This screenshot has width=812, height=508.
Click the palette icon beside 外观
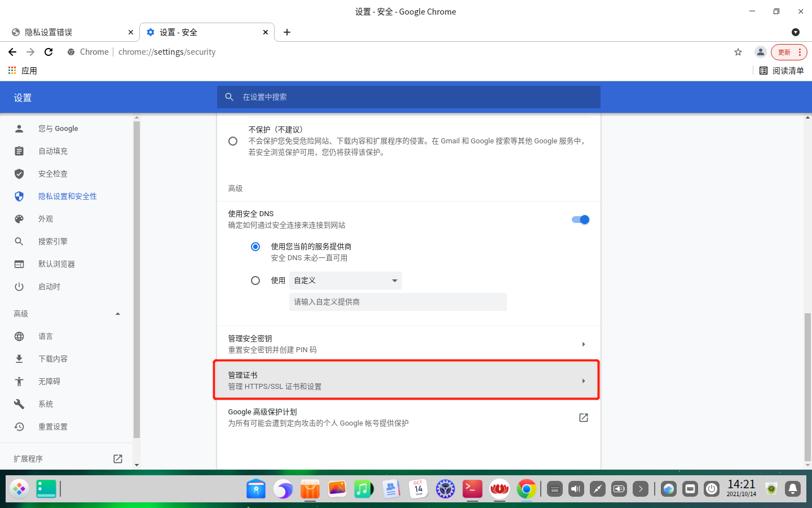[19, 219]
